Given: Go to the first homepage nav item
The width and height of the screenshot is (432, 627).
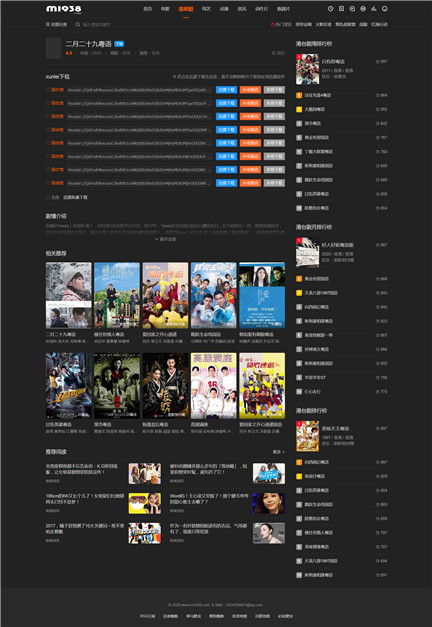Looking at the screenshot, I should tap(148, 9).
